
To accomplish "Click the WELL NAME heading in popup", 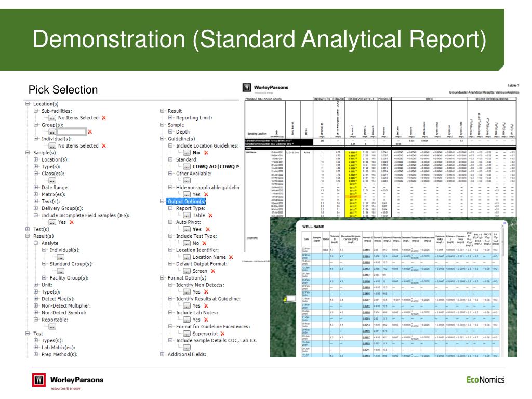I will tap(313, 227).
